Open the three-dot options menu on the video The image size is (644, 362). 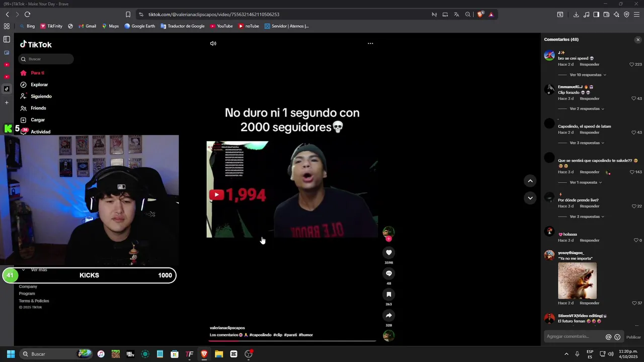[370, 43]
